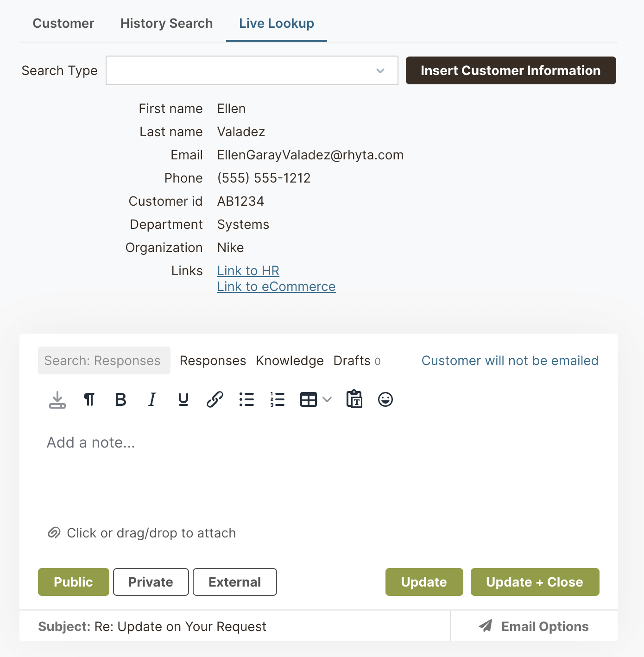Image resolution: width=644 pixels, height=657 pixels.
Task: Paste as plain text icon
Action: pos(354,399)
